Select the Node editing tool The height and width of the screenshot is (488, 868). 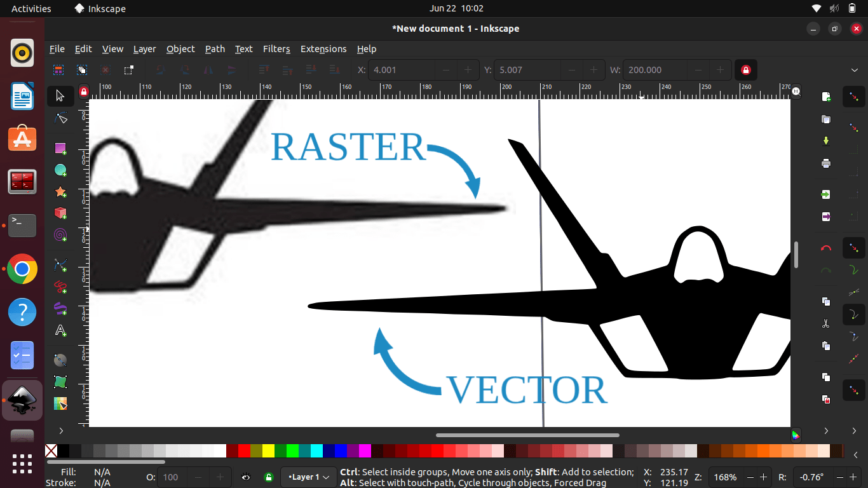coord(60,118)
